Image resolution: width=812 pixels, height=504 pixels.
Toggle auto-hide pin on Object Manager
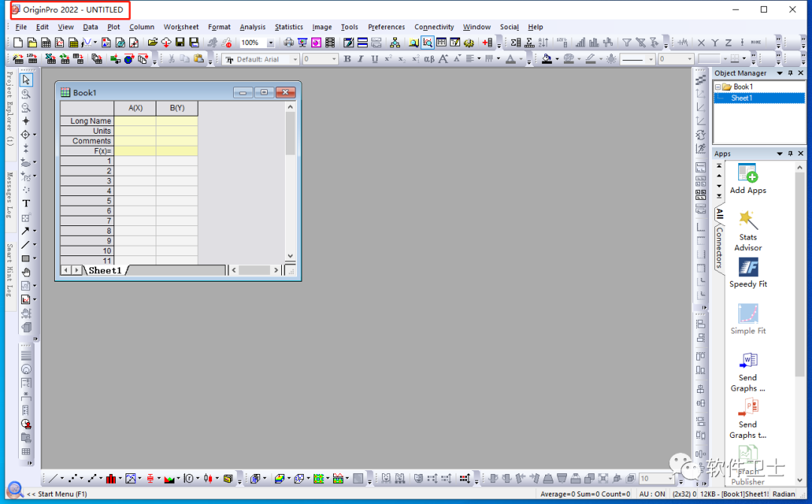click(790, 73)
